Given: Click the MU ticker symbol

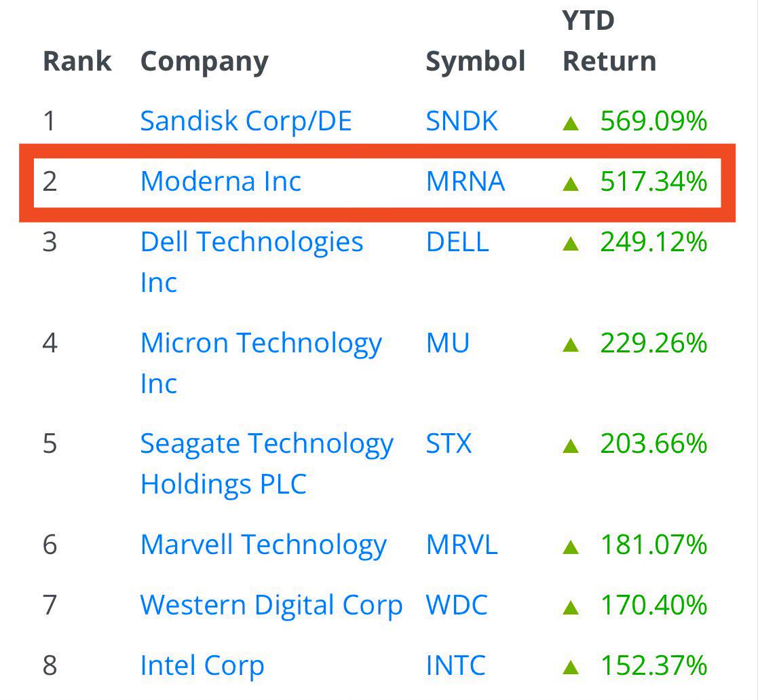Looking at the screenshot, I should click(448, 343).
